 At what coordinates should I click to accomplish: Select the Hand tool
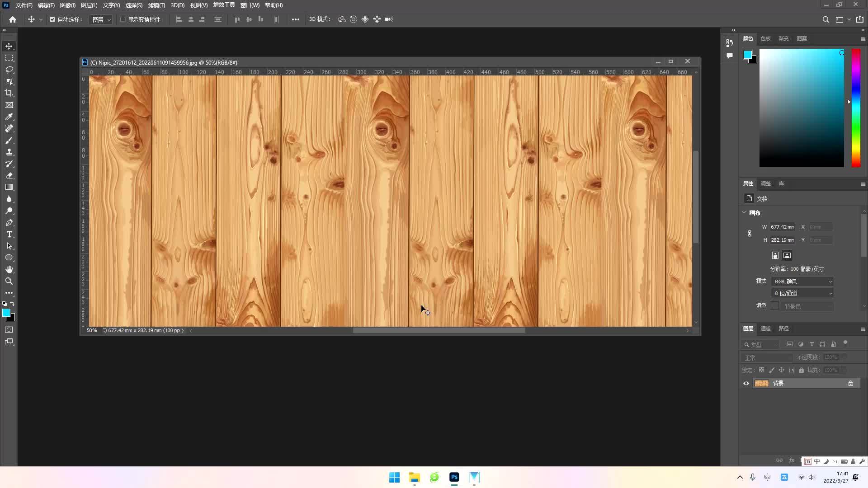9,269
